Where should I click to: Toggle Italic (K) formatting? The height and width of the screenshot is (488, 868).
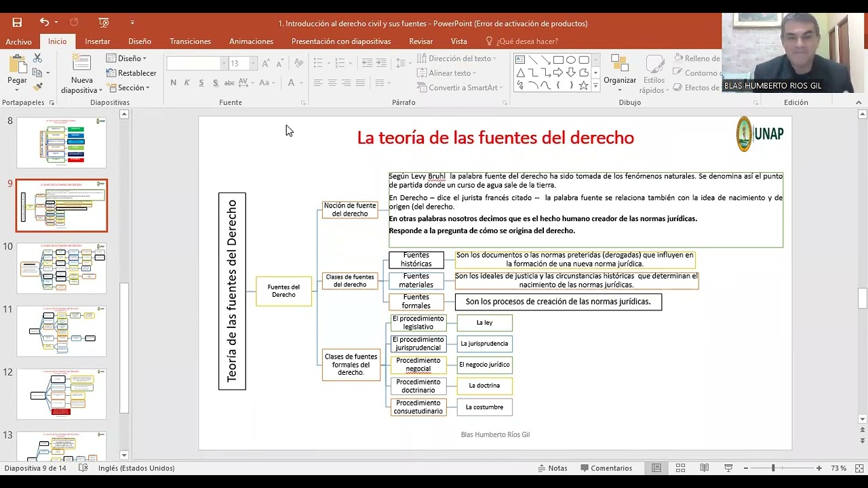point(187,83)
